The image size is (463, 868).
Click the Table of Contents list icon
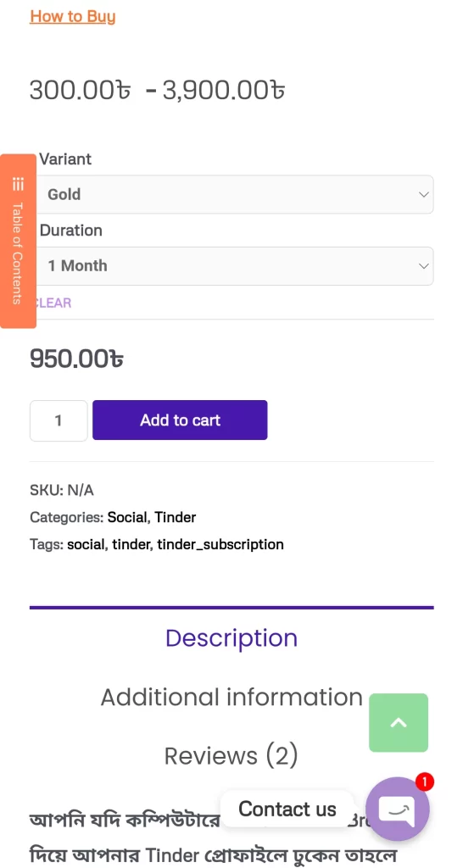click(x=18, y=184)
